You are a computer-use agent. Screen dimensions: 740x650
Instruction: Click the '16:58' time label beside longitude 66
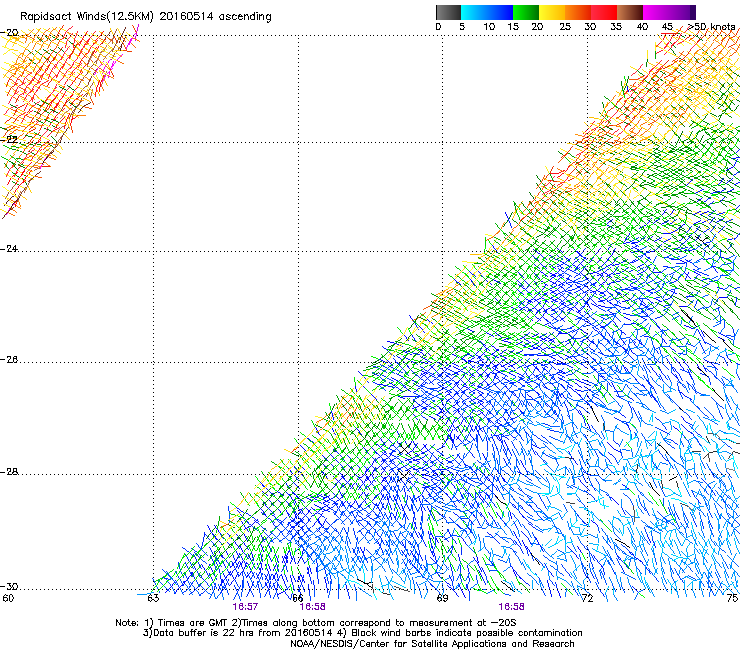312,607
